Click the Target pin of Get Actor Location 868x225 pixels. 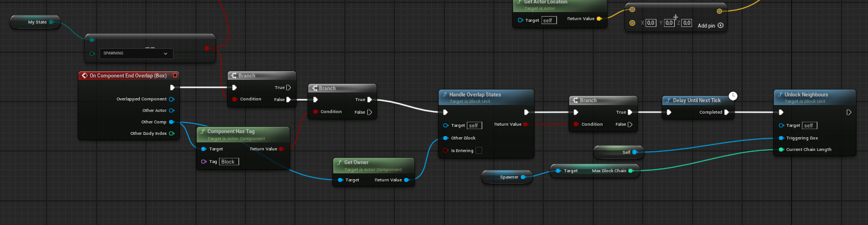tap(520, 20)
